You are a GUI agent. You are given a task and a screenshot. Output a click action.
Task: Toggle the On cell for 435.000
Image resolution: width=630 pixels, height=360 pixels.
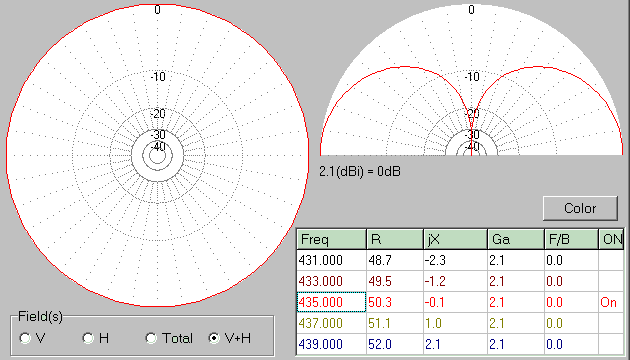click(x=611, y=302)
